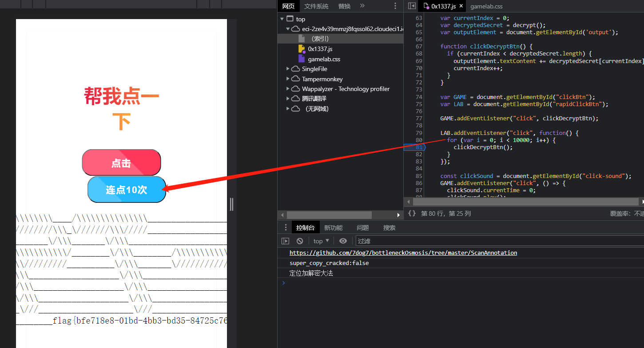Image resolution: width=644 pixels, height=348 pixels.
Task: Click the file tree scrollbar right arrow
Action: (399, 215)
